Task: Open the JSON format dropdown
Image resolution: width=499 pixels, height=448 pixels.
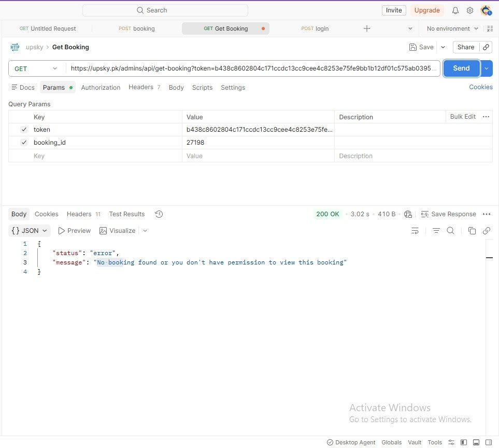Action: (x=30, y=231)
